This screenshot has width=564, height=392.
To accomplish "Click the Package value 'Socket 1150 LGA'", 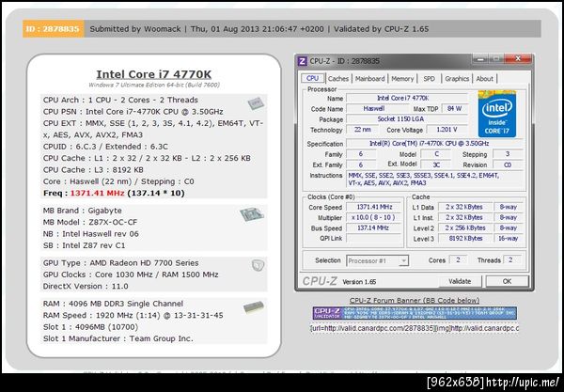I will point(407,119).
